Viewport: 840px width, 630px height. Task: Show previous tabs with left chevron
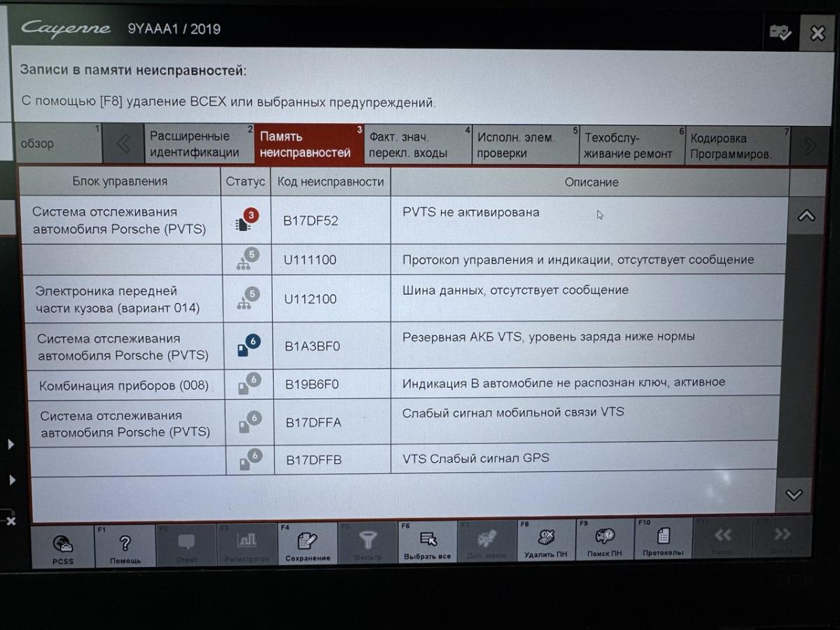(x=123, y=145)
